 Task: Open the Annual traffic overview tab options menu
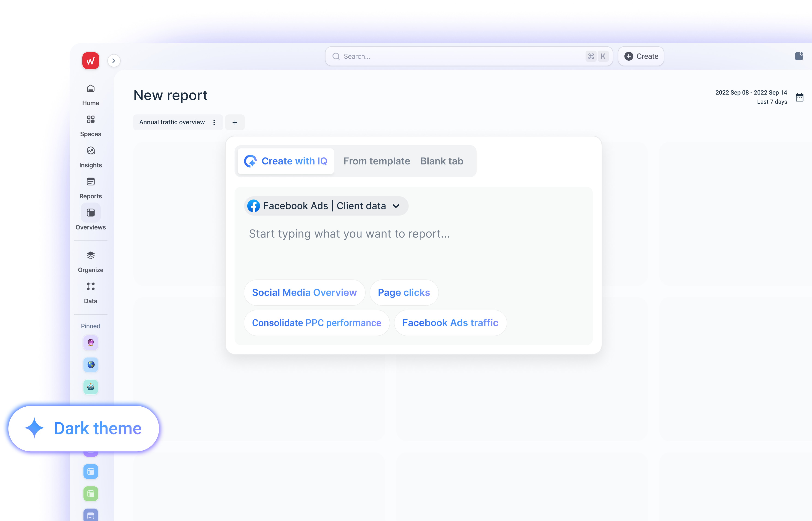coord(214,122)
